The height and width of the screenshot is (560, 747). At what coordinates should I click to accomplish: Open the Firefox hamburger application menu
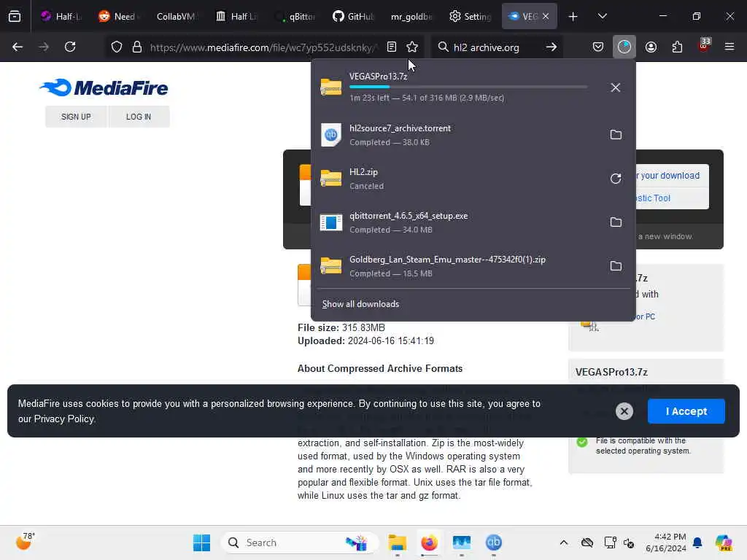point(729,47)
